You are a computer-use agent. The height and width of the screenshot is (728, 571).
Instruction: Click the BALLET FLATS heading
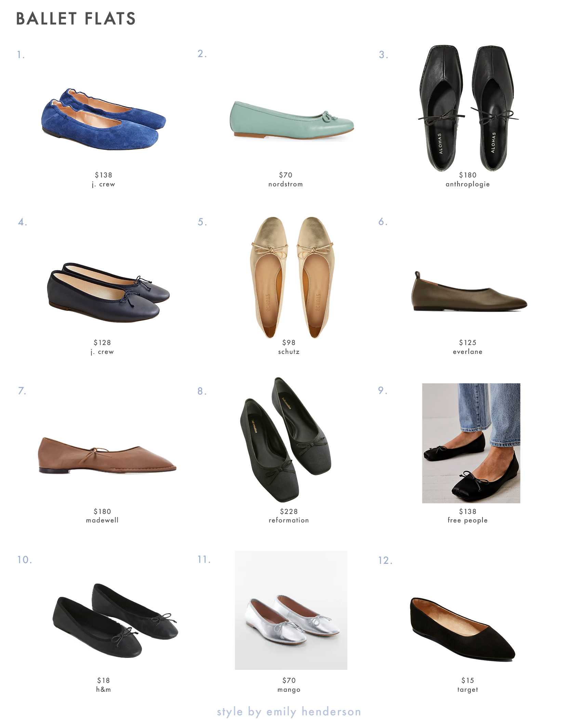point(76,18)
